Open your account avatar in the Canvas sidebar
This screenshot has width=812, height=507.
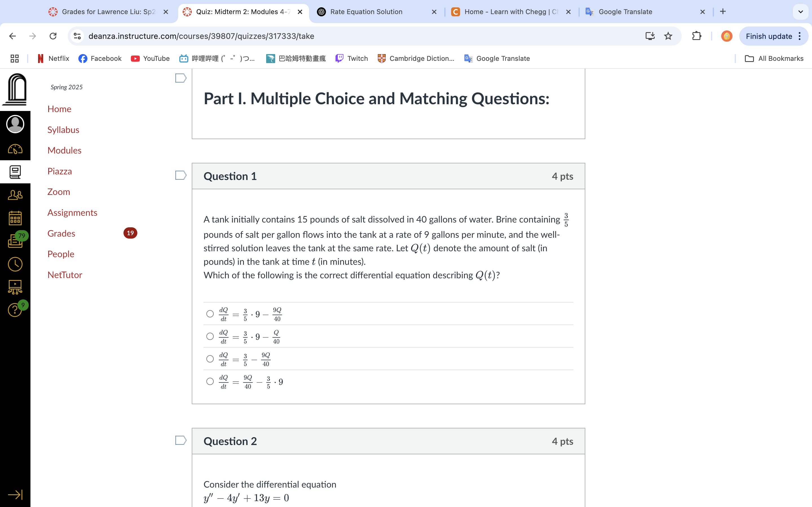[x=15, y=124]
